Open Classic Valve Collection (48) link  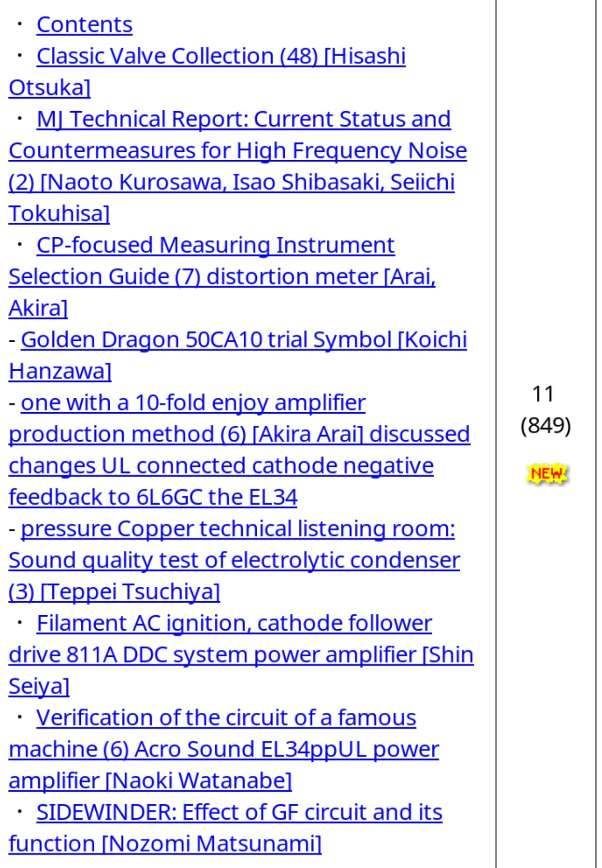pos(221,57)
